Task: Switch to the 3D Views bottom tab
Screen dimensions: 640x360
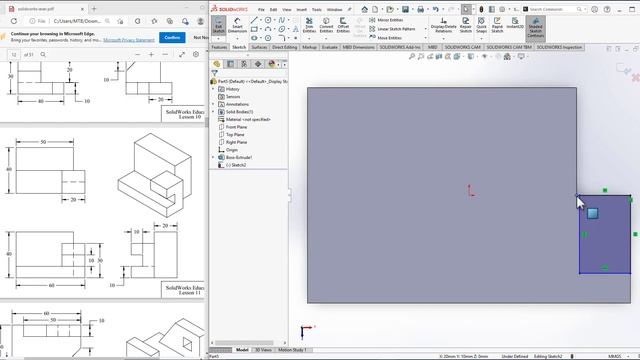Action: click(263, 350)
